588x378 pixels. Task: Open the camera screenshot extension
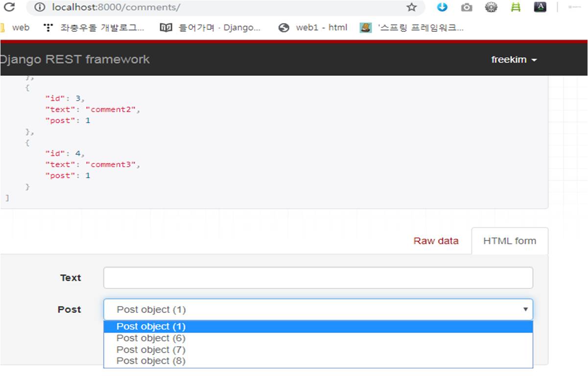[x=467, y=7]
